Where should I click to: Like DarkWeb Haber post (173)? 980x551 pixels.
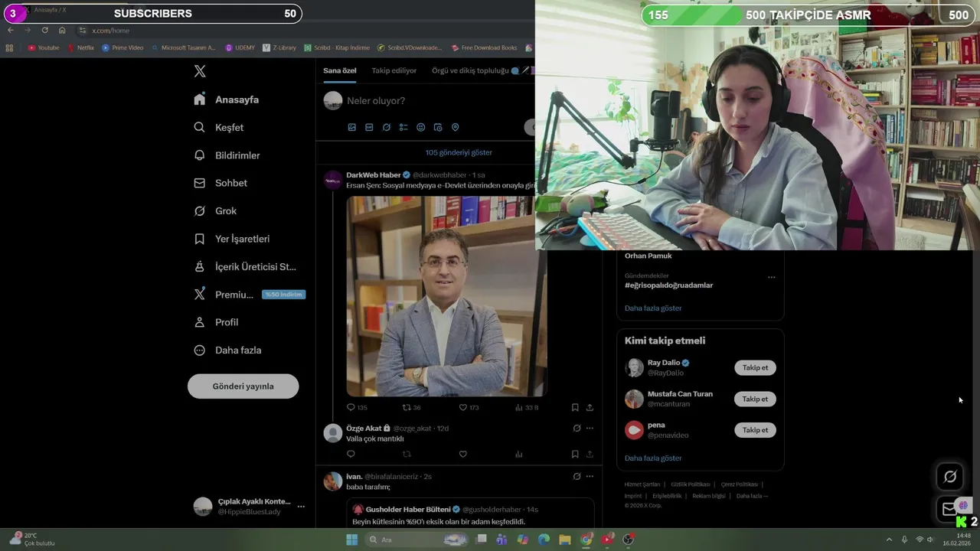click(x=469, y=408)
